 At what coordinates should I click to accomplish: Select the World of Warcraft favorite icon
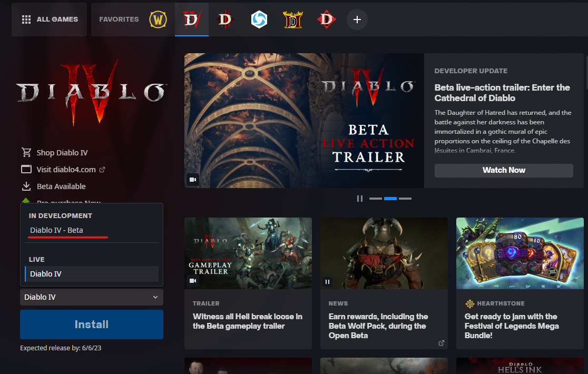click(158, 19)
